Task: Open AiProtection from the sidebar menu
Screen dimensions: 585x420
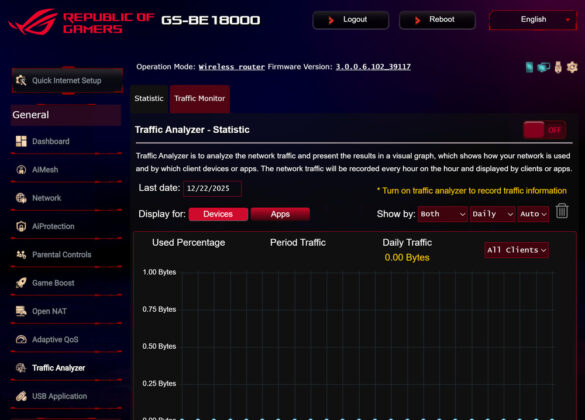Action: click(66, 226)
